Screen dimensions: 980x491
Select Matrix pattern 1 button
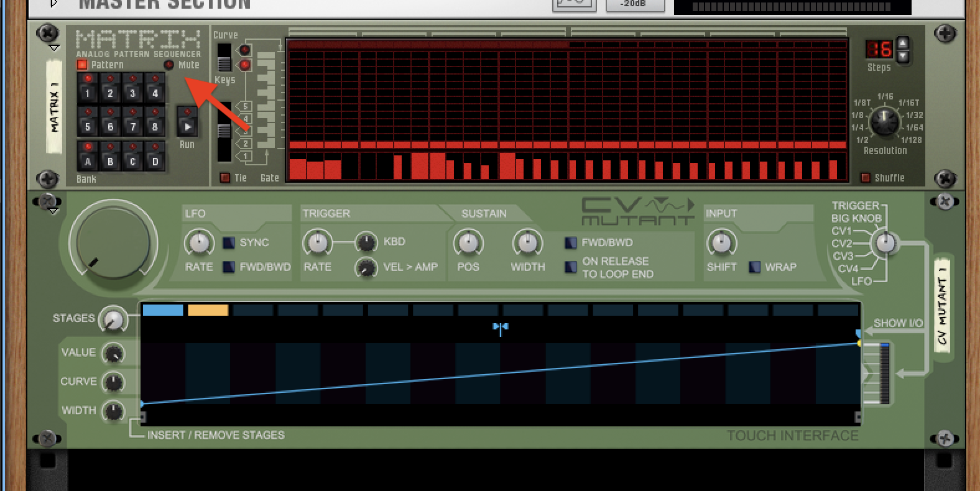click(87, 88)
